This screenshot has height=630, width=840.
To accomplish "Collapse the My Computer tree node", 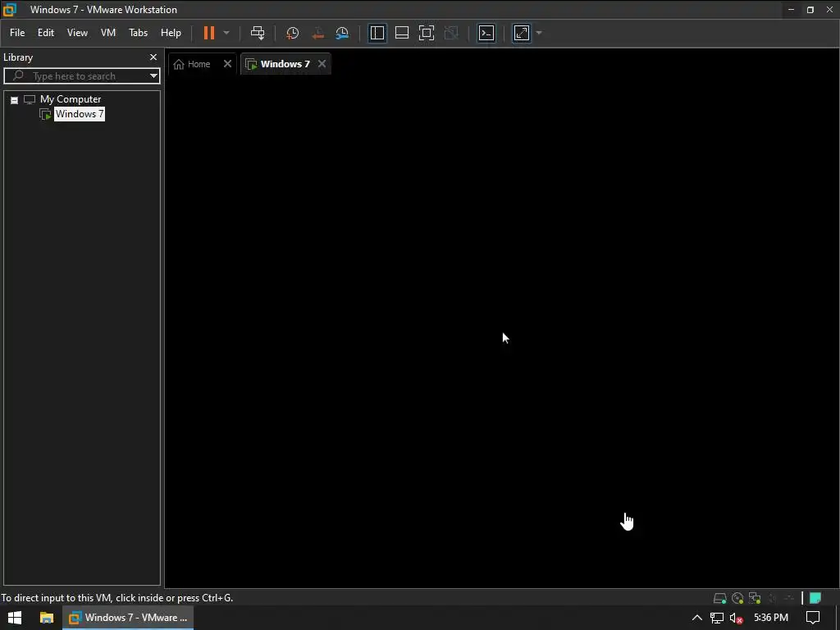I will 15,99.
